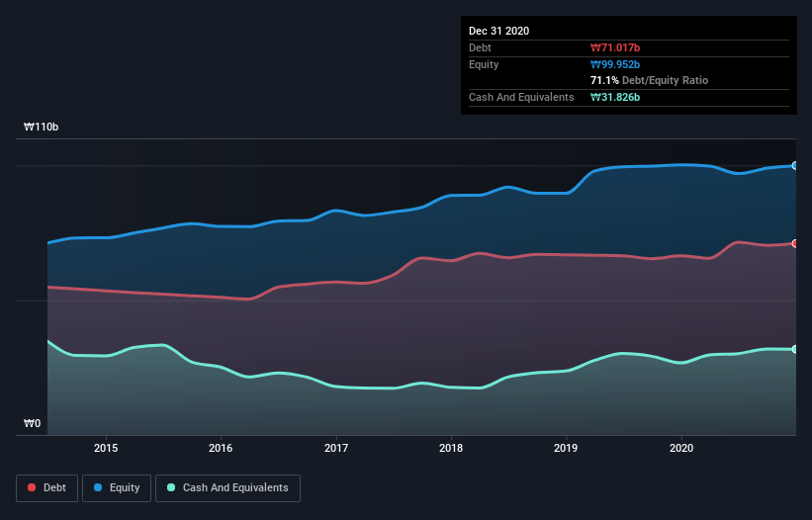Click the 71.1% Debt/Equity Ratio text
812x520 pixels.
pyautogui.click(x=650, y=80)
